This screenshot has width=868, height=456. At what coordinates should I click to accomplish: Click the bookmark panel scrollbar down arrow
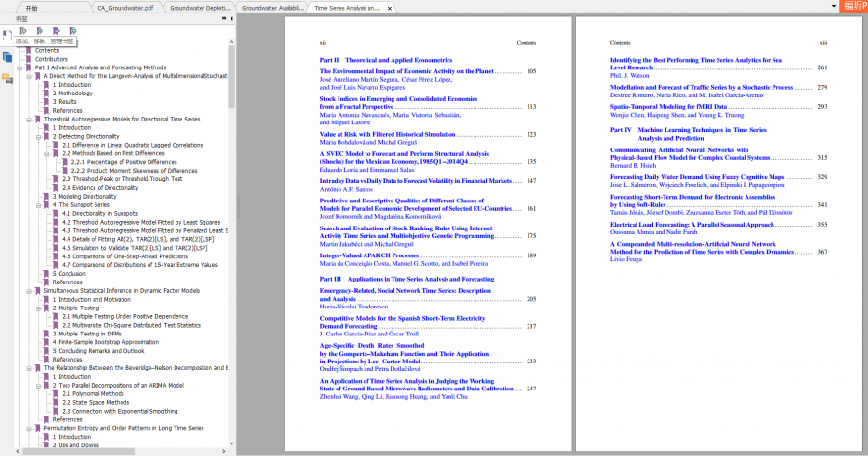pos(231,443)
